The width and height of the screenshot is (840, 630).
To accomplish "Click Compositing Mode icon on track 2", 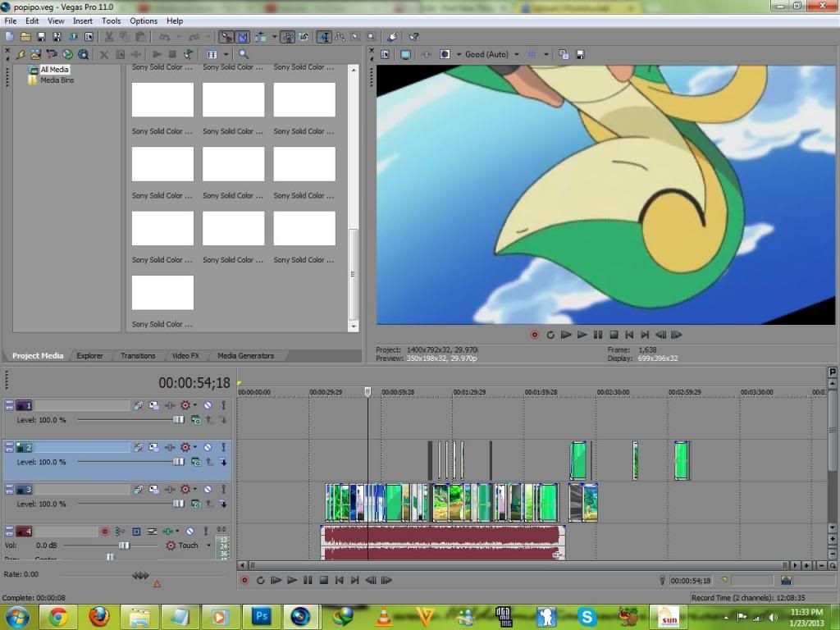I will point(196,462).
